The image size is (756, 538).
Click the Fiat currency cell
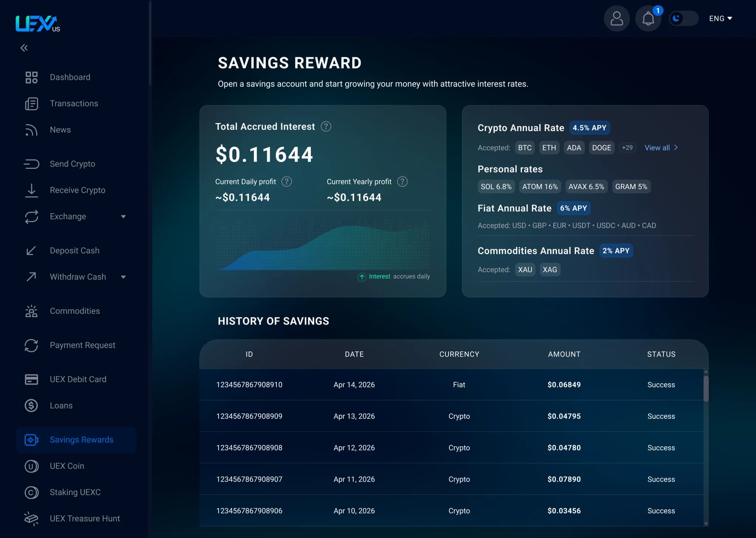click(x=459, y=385)
